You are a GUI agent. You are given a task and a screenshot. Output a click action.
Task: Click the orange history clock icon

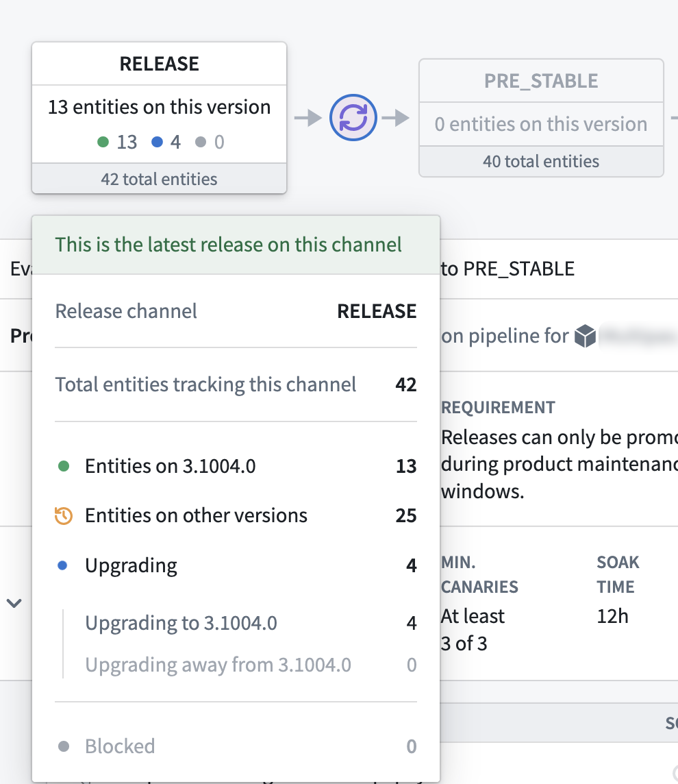(x=64, y=515)
